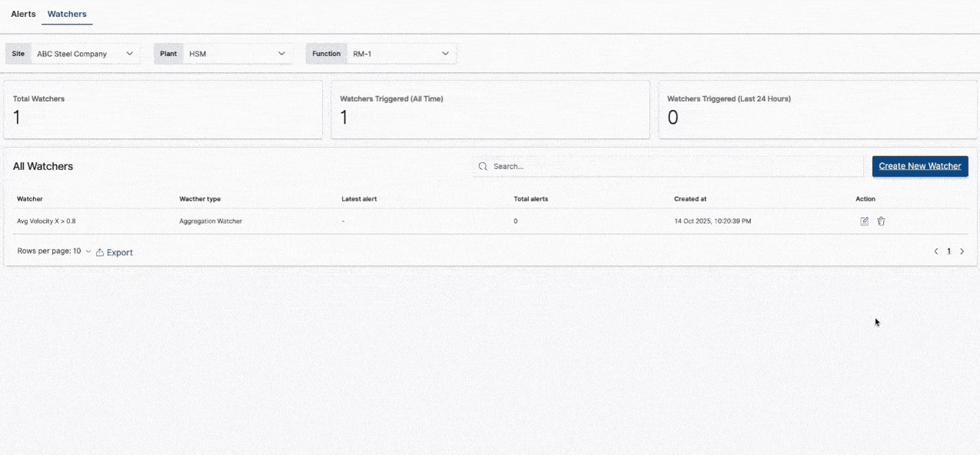This screenshot has height=455, width=980.
Task: Click the Site dropdown chevron icon
Action: tap(129, 54)
